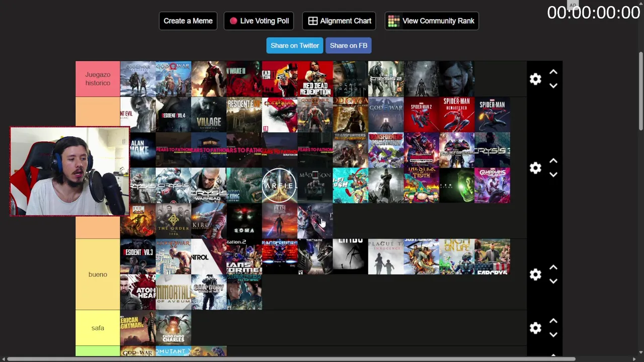The height and width of the screenshot is (362, 644).
Task: Select Death Stranding cover
Action: coord(350,79)
